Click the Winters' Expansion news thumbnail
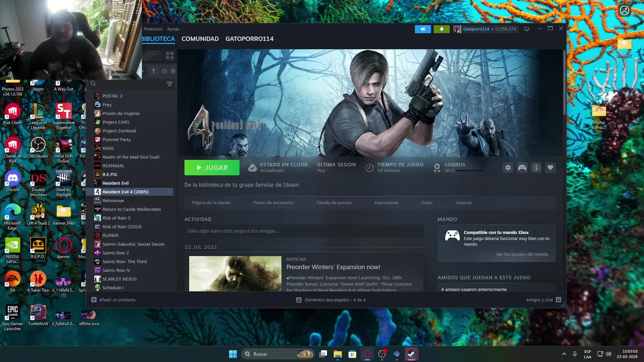Screen dimensions: 644x362 click(x=235, y=274)
